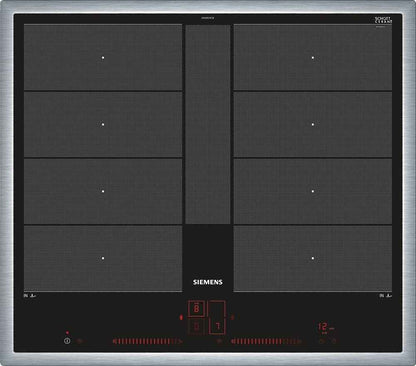
Task: Tap the SIEMENS logo
Action: pos(208,282)
